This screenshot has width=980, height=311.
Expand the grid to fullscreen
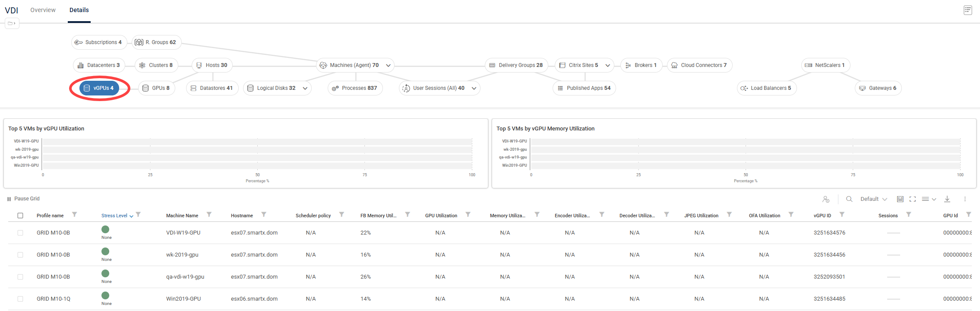tap(913, 199)
